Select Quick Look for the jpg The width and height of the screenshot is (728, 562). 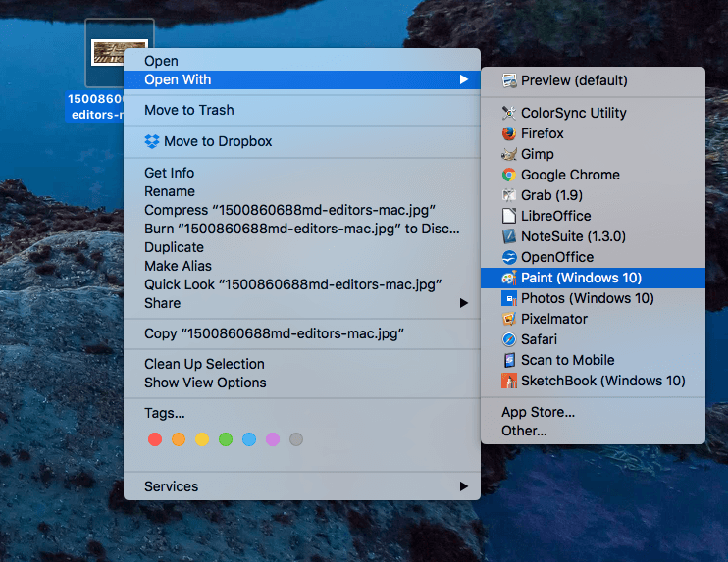pos(302,284)
